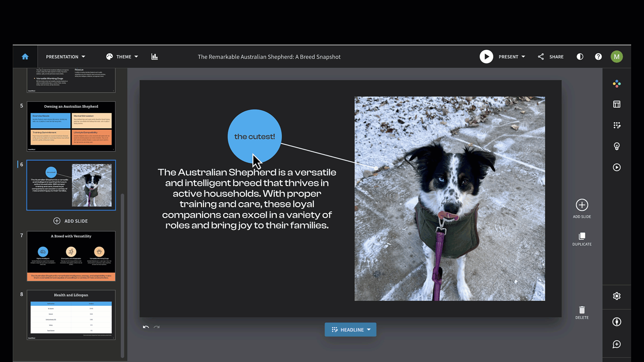Open the settings gear icon
Screen dimensions: 644x362
(616, 296)
